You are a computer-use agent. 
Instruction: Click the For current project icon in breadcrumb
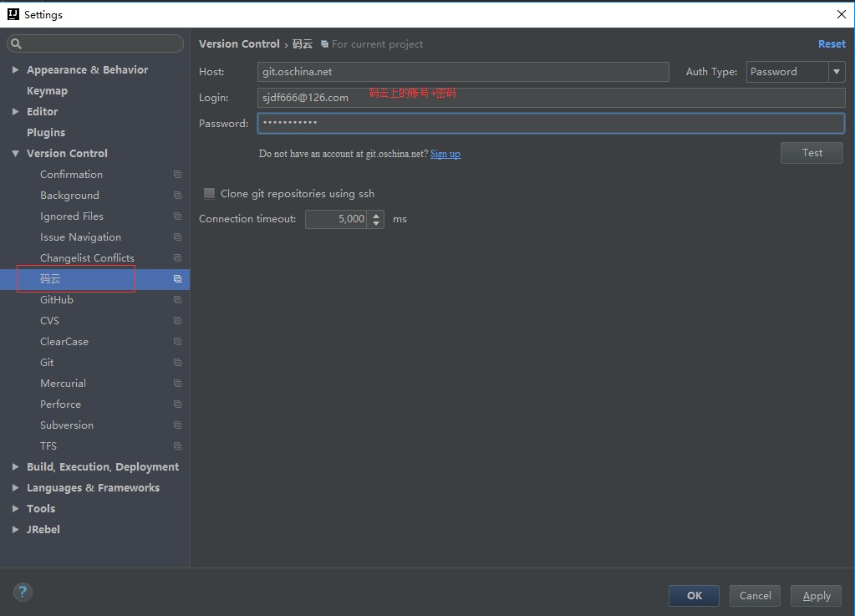point(324,44)
